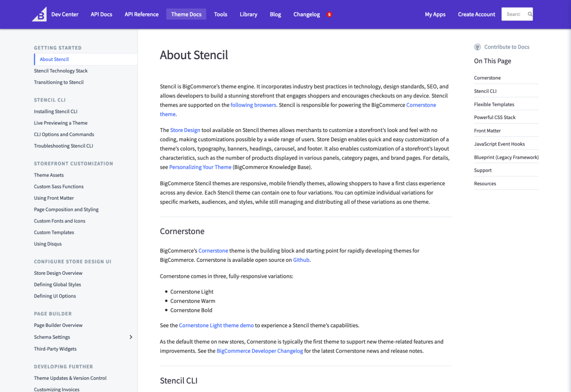Open the Cornerstone Light theme demo link

click(216, 325)
